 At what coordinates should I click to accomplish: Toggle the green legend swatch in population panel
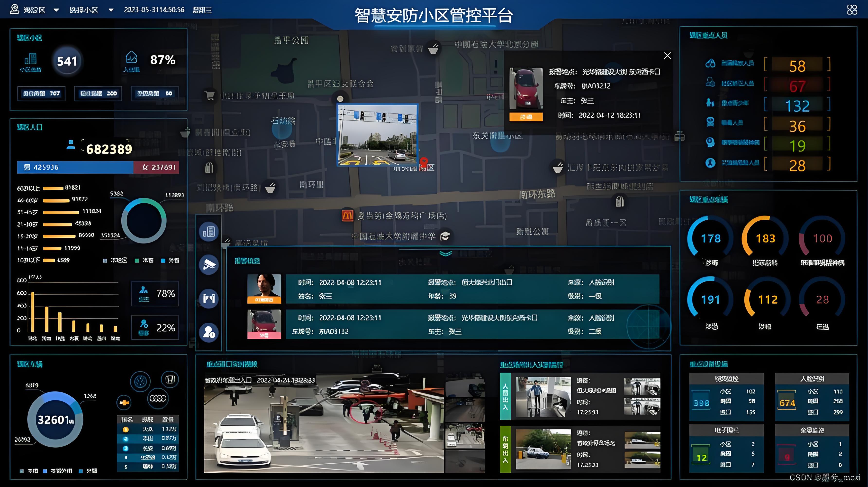point(136,260)
